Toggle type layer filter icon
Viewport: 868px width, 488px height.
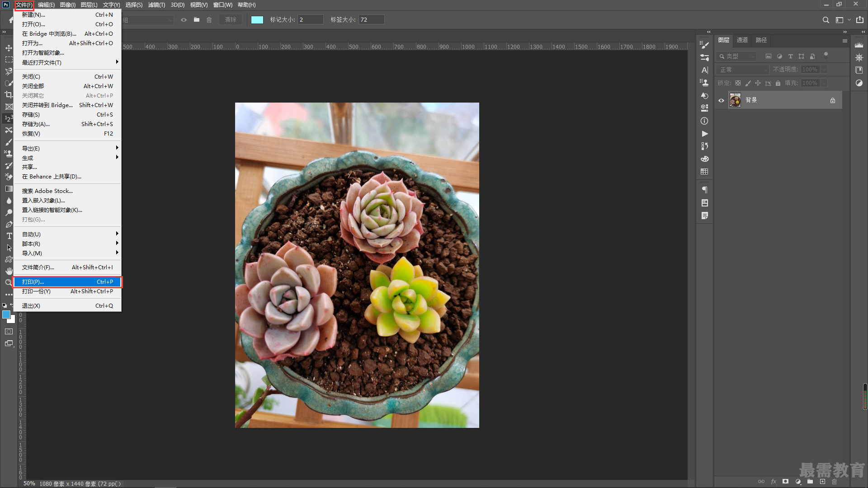tap(790, 56)
